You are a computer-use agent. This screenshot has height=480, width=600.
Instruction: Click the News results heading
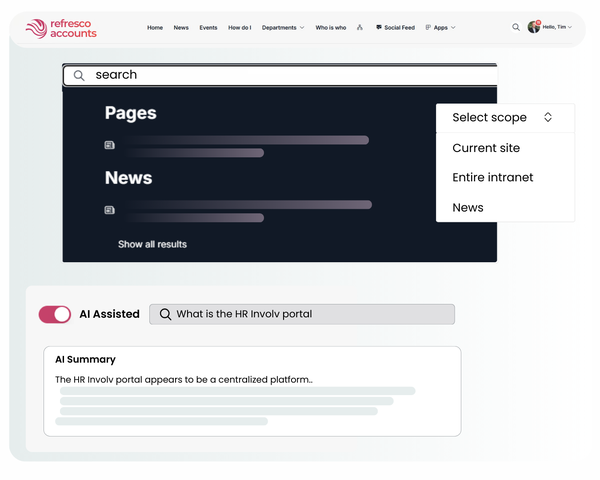click(x=129, y=178)
